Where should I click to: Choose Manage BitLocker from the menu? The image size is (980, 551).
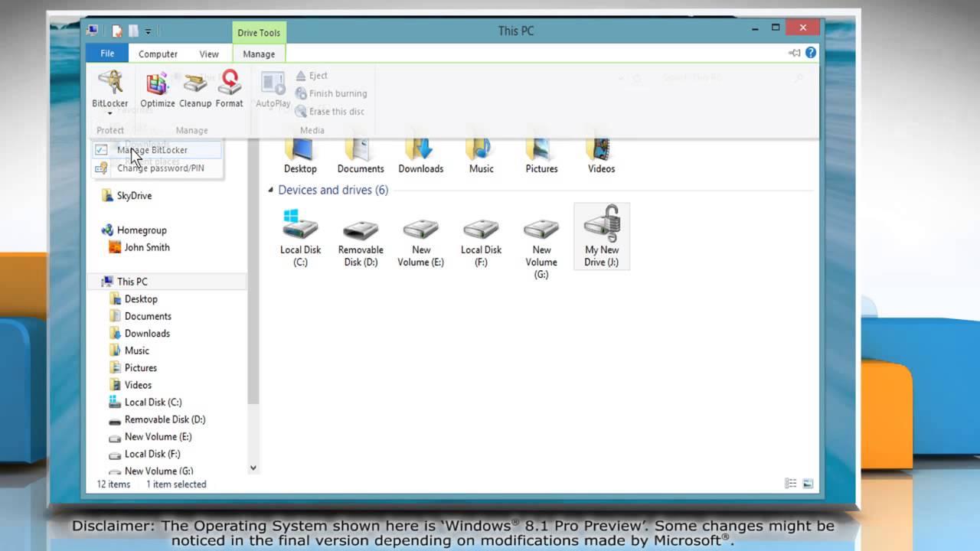pyautogui.click(x=152, y=150)
